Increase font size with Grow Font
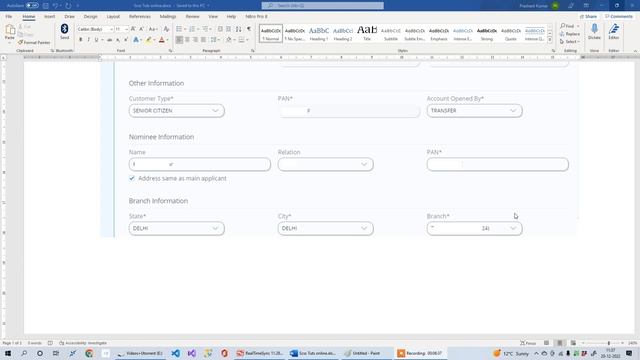640x360 pixels. [133, 29]
